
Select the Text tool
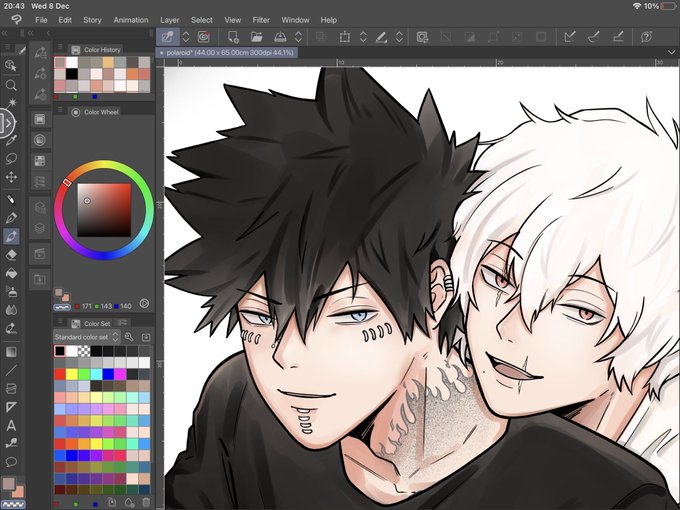coord(11,425)
